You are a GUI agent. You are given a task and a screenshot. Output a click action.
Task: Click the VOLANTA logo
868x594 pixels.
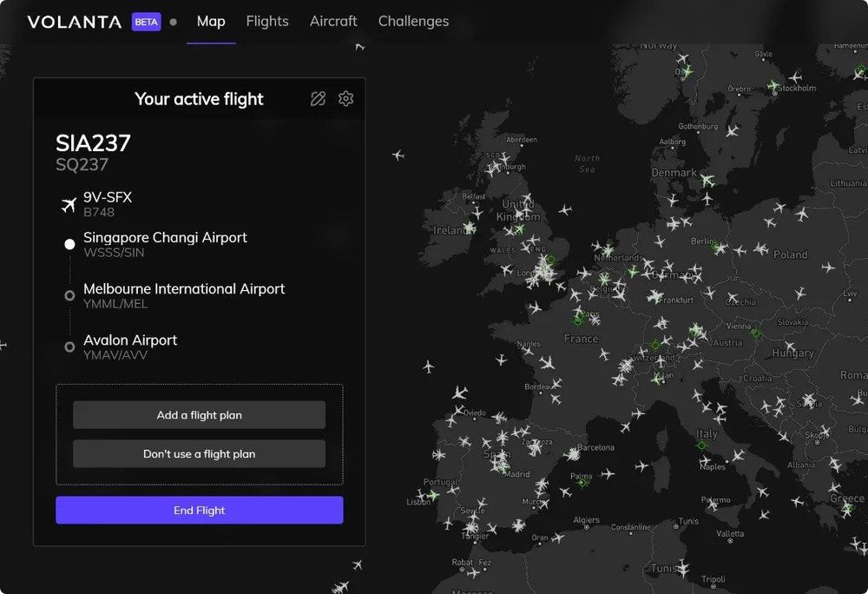click(x=76, y=22)
